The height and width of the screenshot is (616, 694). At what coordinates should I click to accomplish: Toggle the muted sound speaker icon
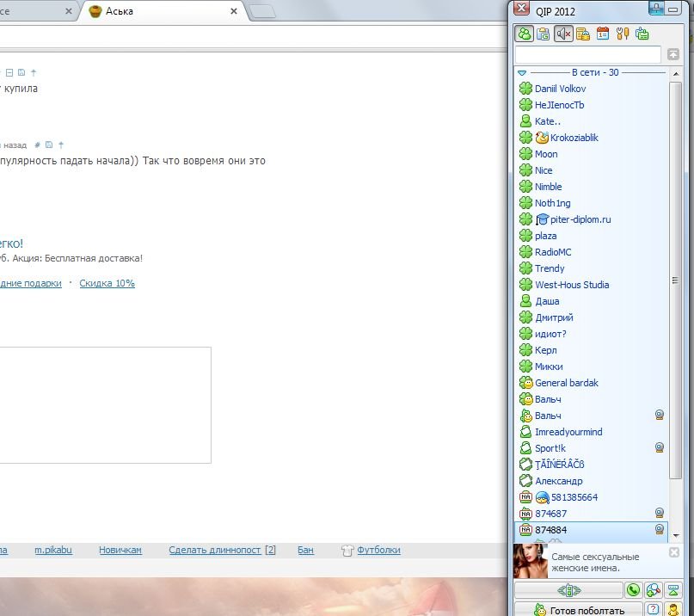coord(563,34)
